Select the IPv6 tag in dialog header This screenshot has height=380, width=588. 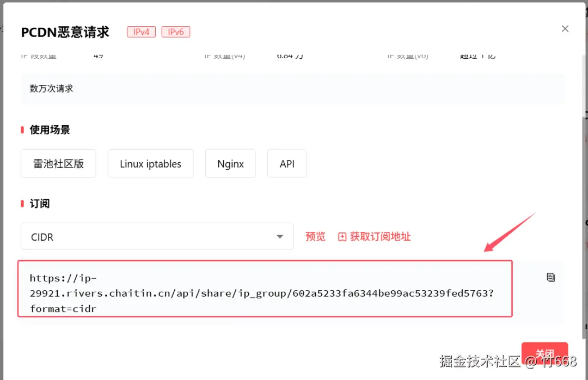click(175, 32)
